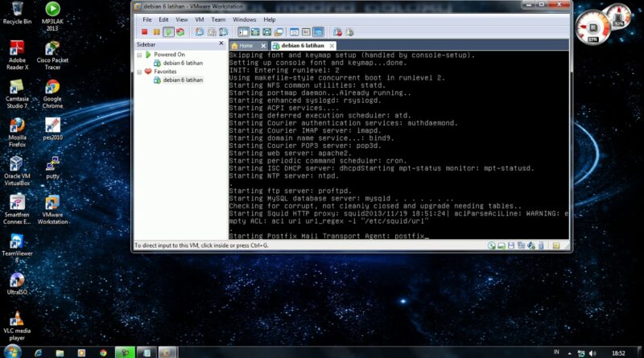
Task: Click the USB device status bar icon
Action: point(541,245)
